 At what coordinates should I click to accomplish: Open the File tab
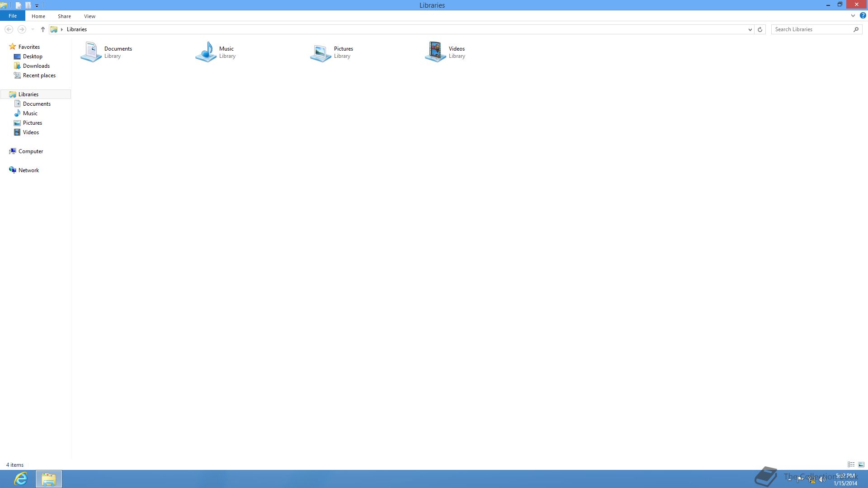[13, 16]
